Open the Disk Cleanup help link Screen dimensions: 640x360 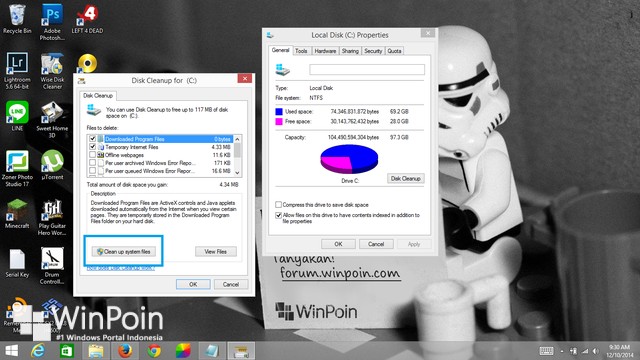click(121, 268)
